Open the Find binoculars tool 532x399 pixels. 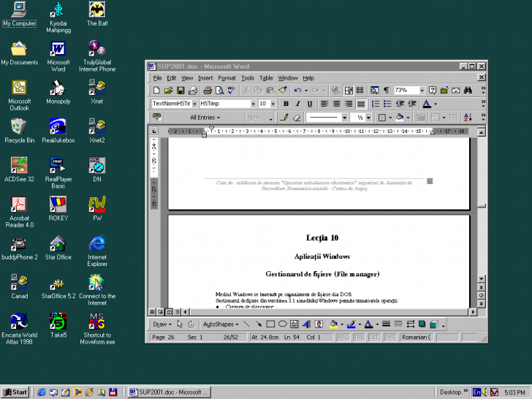click(468, 91)
